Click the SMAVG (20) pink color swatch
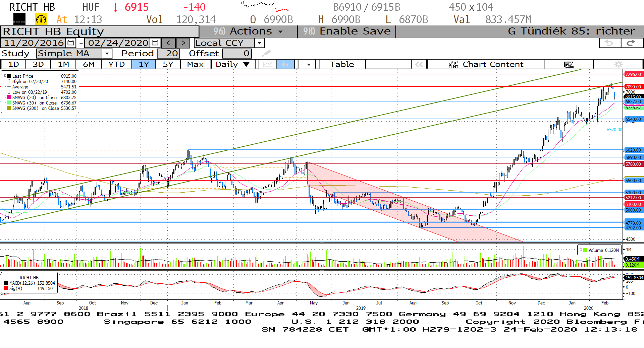The image size is (644, 348). tap(9, 97)
